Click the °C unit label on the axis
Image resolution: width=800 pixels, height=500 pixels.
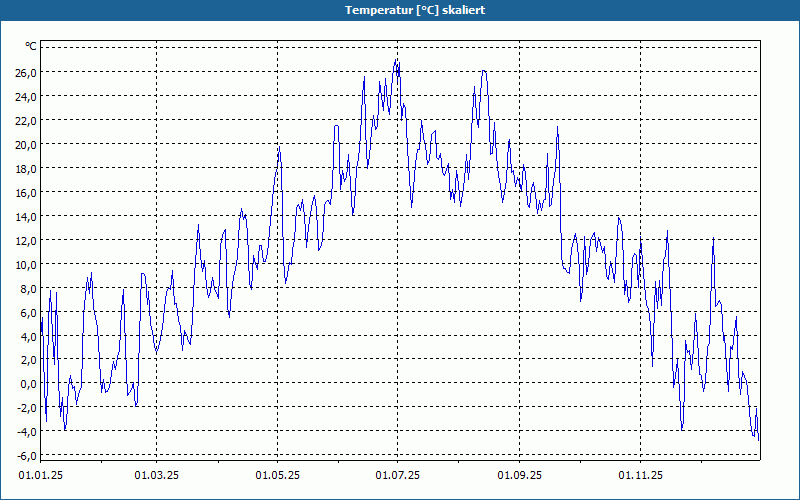point(31,47)
